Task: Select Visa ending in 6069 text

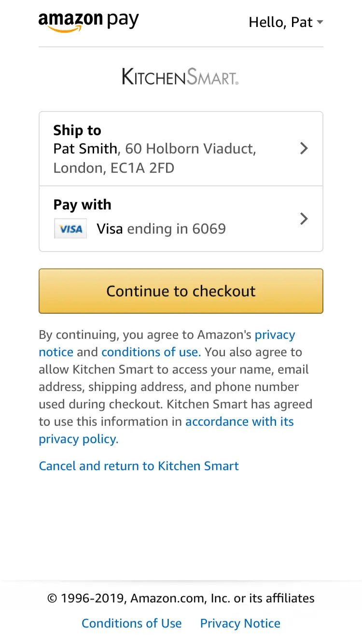Action: (x=161, y=229)
